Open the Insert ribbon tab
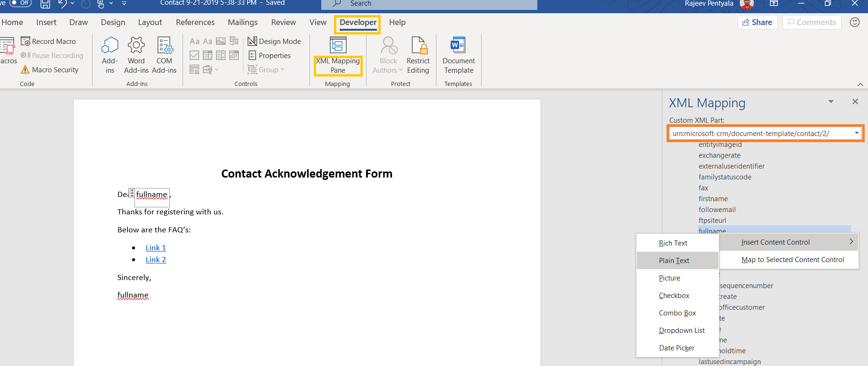This screenshot has height=366, width=868. pos(46,22)
